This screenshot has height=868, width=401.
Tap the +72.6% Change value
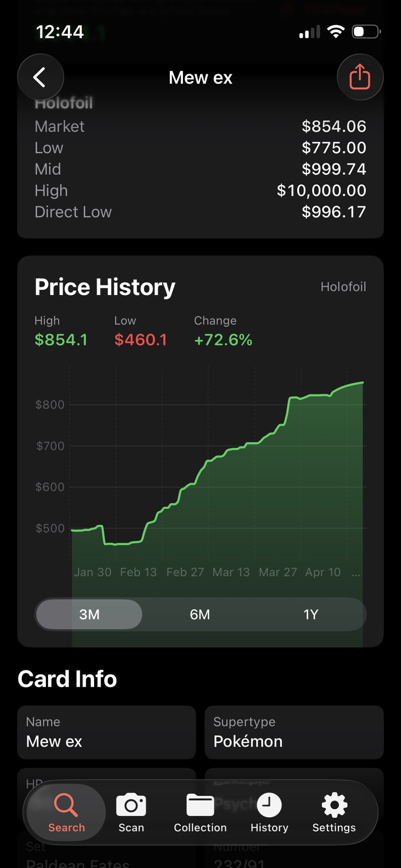pyautogui.click(x=223, y=340)
